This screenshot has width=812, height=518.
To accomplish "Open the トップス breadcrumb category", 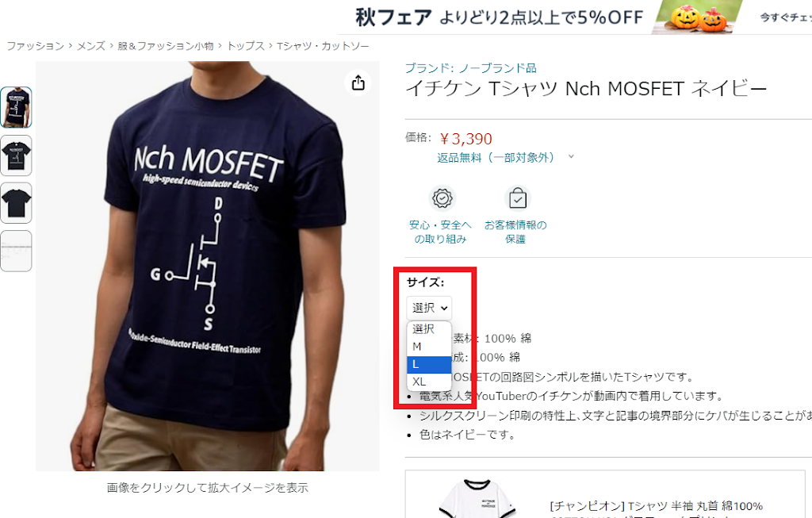I will point(246,46).
